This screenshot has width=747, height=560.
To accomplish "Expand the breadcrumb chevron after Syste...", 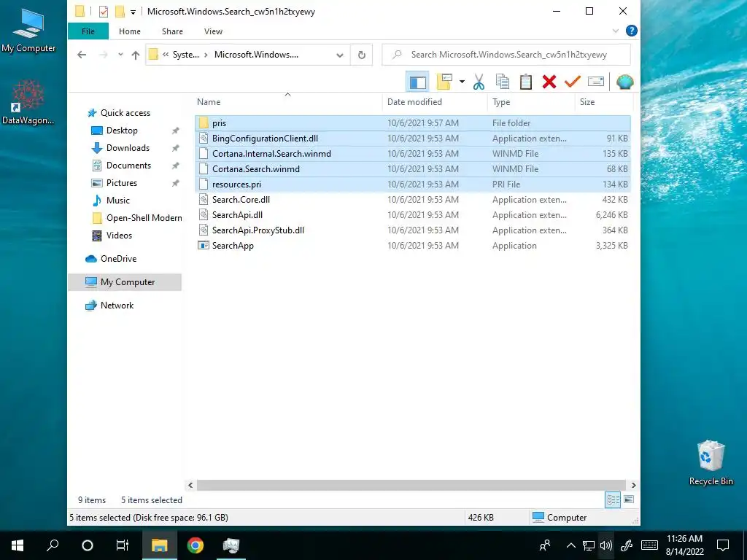I will pos(206,55).
